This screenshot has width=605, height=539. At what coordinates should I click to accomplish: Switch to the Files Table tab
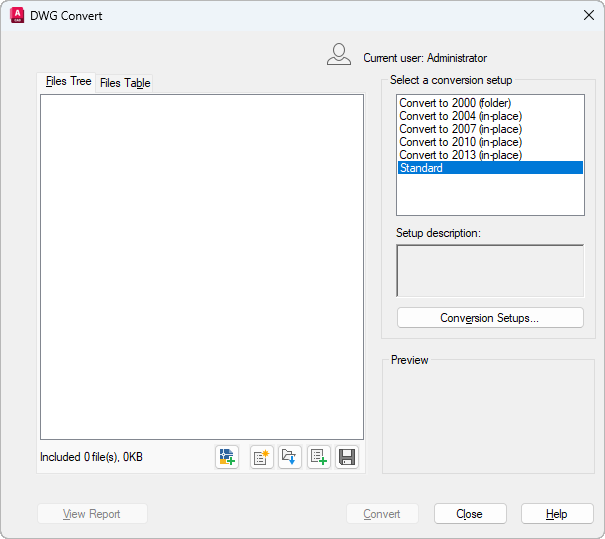125,83
